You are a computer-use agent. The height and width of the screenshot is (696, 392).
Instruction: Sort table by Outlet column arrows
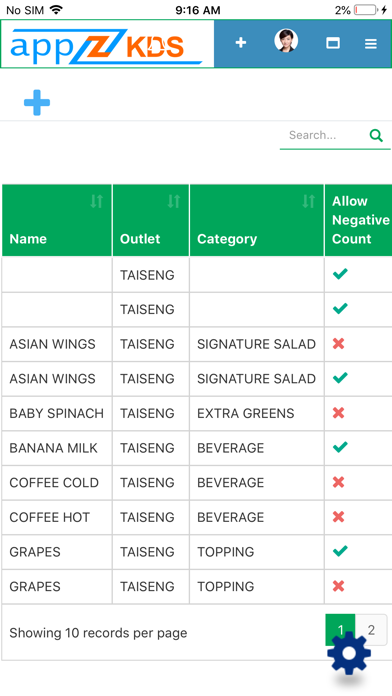coord(174,202)
